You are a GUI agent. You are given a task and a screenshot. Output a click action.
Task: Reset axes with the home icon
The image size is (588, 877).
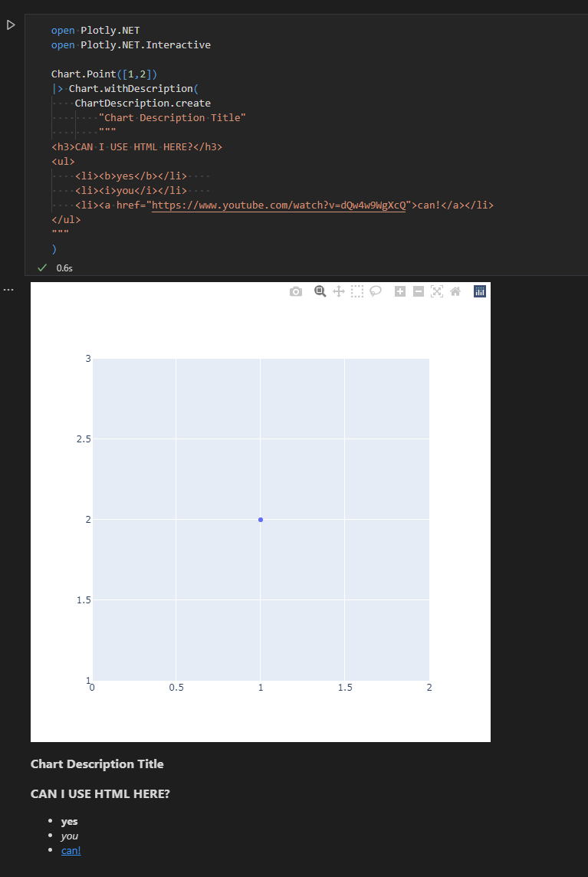pos(455,291)
